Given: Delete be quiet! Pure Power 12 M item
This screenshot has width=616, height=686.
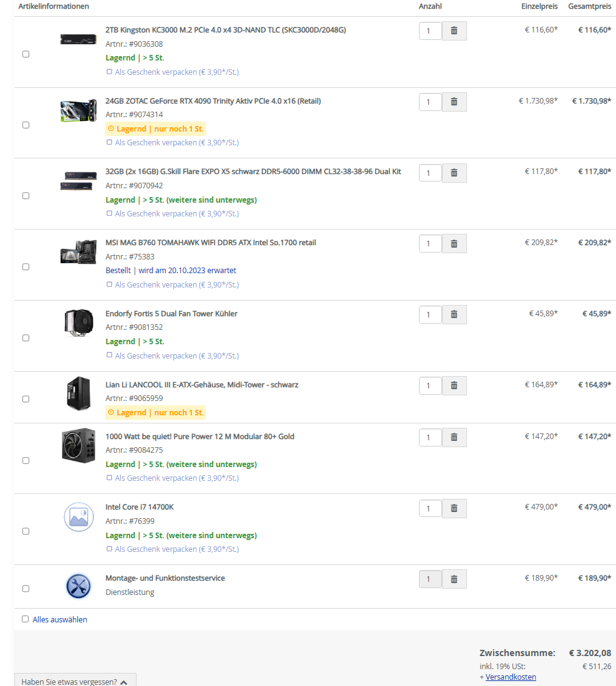Looking at the screenshot, I should pyautogui.click(x=454, y=438).
